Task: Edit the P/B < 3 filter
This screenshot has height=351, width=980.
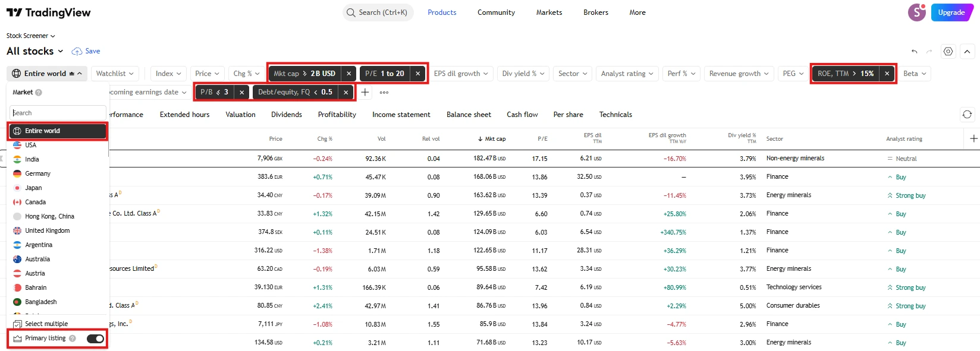Action: click(x=215, y=92)
